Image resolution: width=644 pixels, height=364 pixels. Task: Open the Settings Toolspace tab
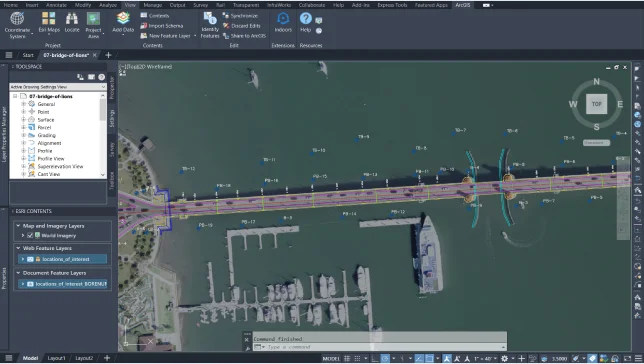112,118
